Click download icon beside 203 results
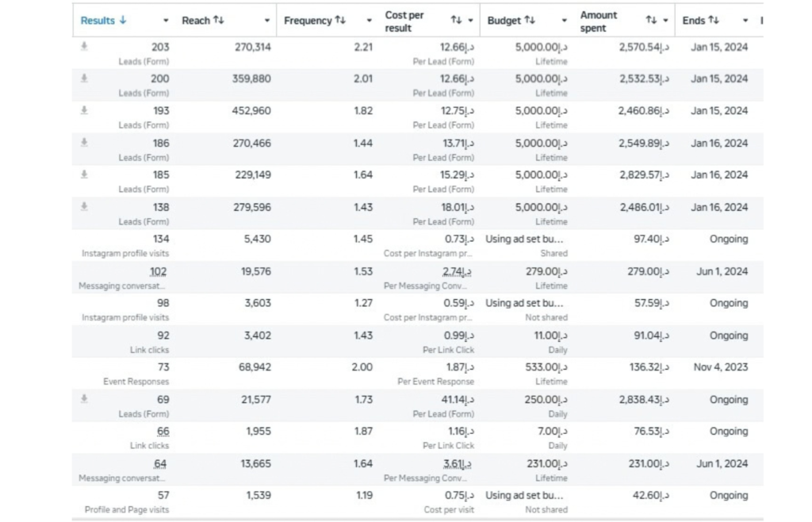Viewport: 812px width, 522px height. (x=84, y=47)
